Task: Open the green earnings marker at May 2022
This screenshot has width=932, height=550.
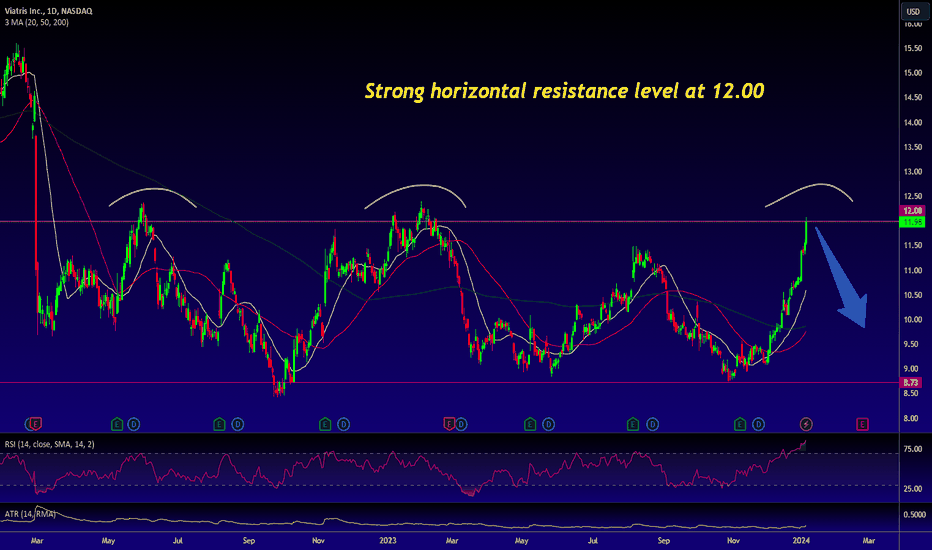Action: (x=117, y=424)
